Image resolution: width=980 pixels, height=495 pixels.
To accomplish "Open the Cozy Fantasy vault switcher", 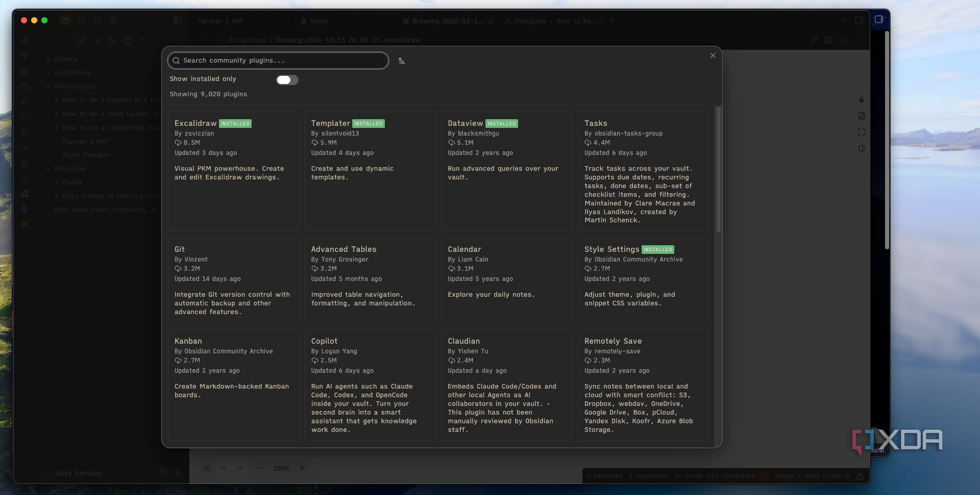I will [x=74, y=473].
